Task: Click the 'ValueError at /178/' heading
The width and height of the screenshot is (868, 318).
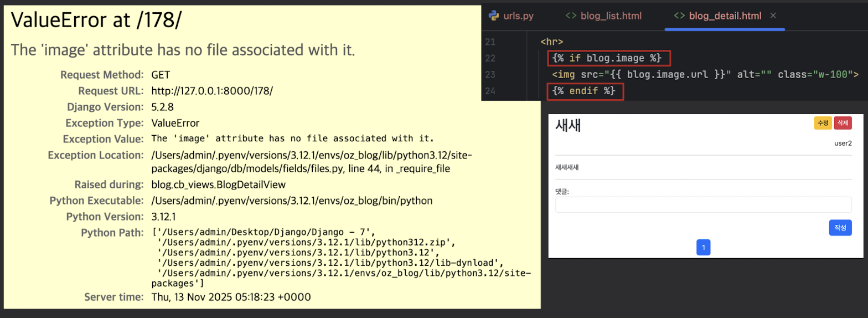Action: 96,20
